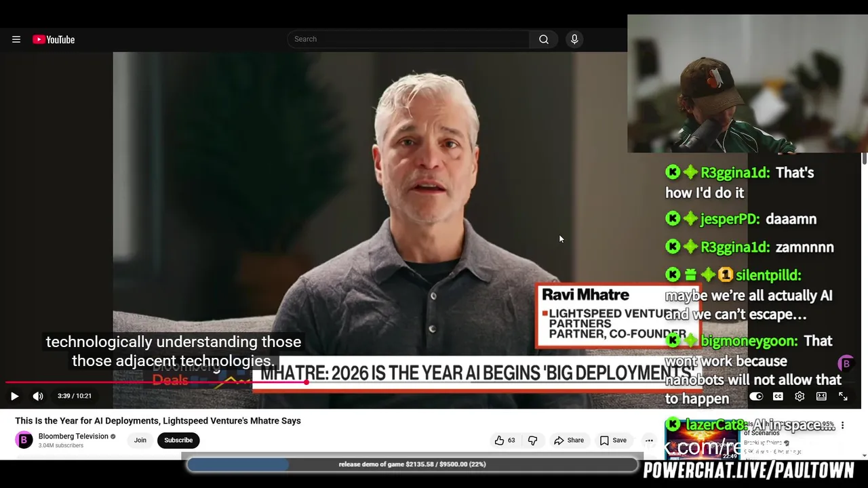This screenshot has width=868, height=488.
Task: Switch to theater mode
Action: pos(821,396)
